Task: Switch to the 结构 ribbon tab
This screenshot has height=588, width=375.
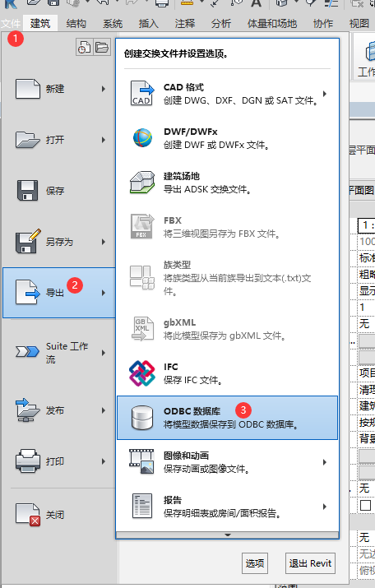Action: (76, 24)
